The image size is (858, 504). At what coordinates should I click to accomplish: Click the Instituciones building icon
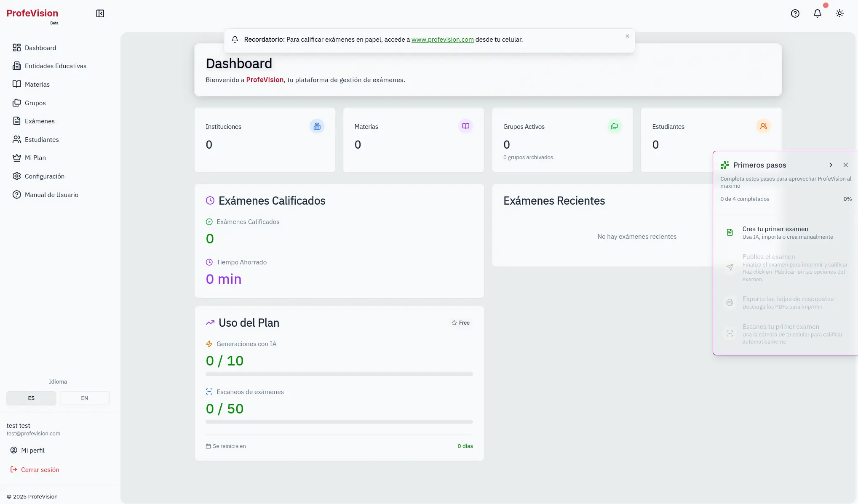317,126
